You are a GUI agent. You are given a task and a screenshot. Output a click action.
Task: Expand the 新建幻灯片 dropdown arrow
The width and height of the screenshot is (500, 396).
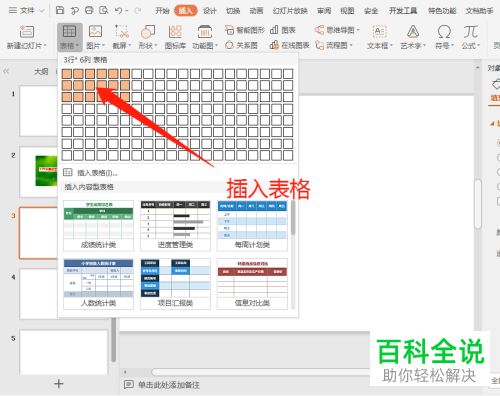[x=45, y=45]
